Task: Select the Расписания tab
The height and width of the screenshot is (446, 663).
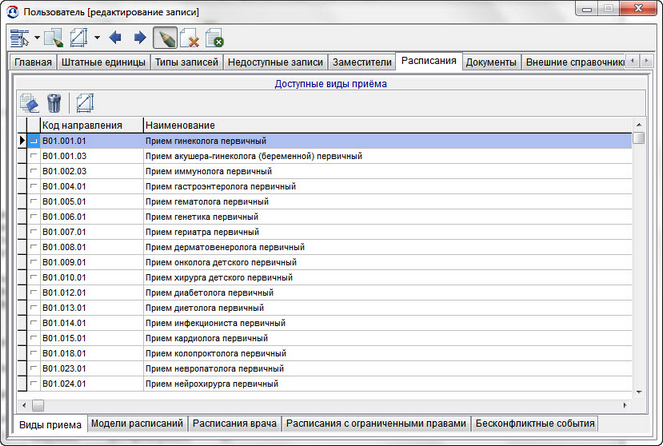Action: [x=429, y=61]
